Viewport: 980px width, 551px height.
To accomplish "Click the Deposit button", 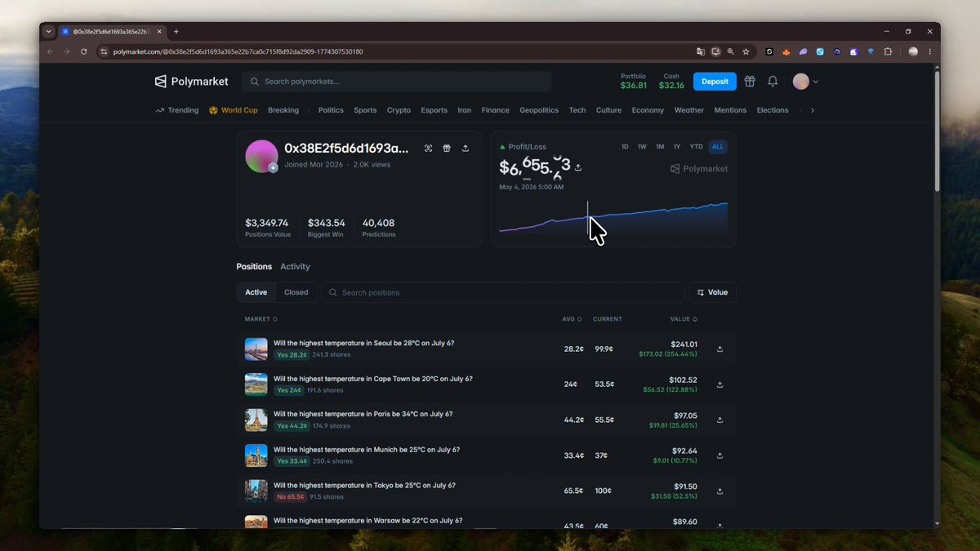I will (715, 82).
